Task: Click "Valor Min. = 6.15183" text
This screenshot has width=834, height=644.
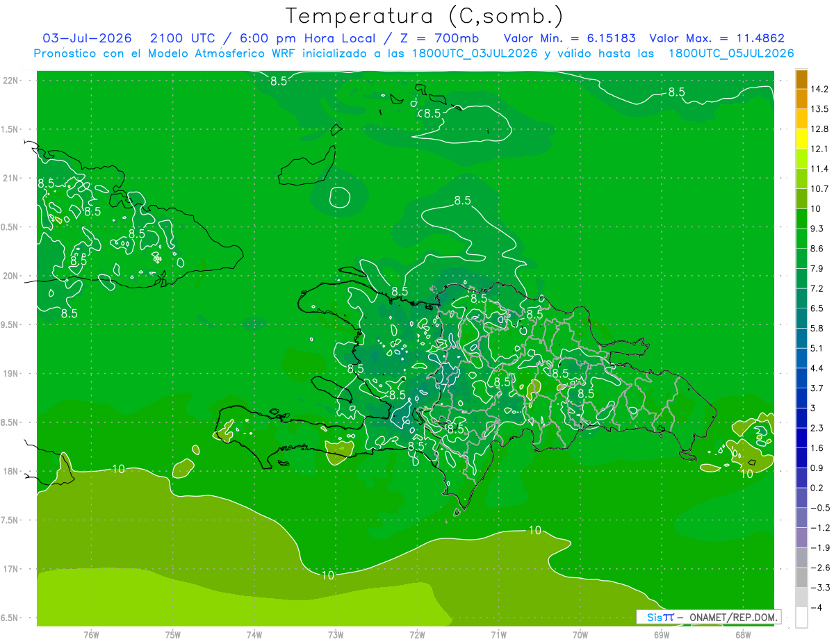Action: tap(569, 38)
